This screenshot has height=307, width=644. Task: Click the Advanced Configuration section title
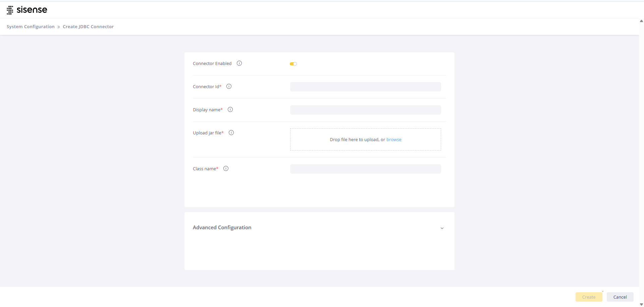(x=222, y=228)
